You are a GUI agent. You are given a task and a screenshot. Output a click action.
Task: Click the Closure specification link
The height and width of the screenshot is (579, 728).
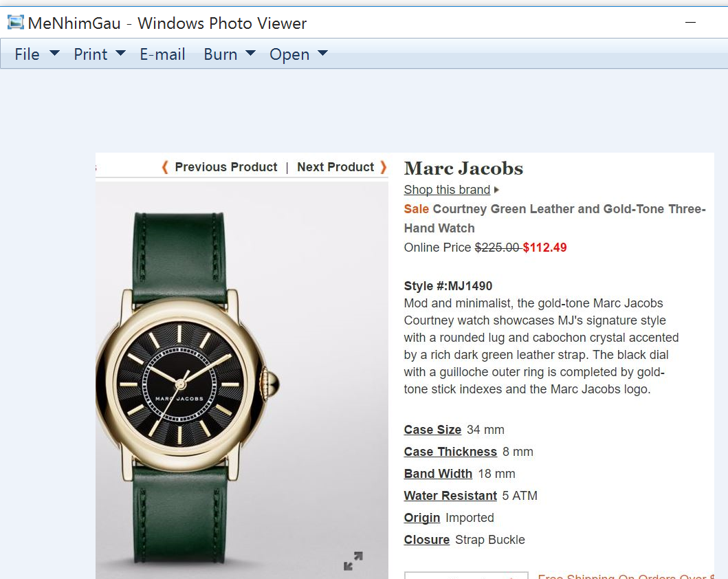click(427, 540)
